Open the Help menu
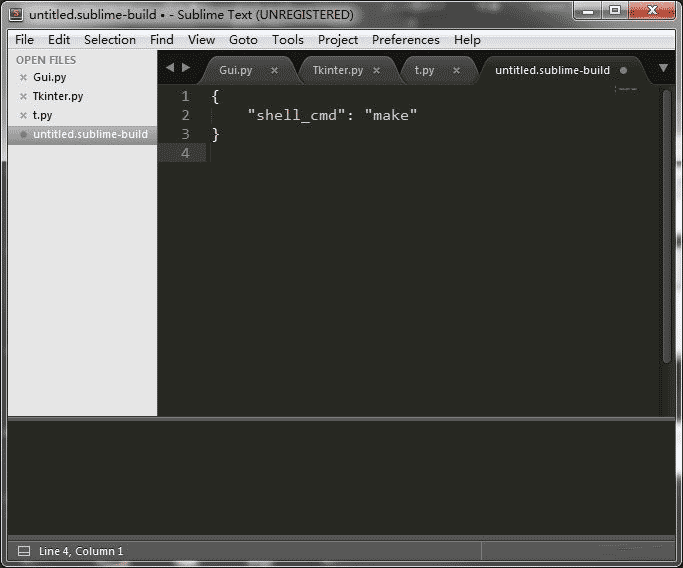683x568 pixels. click(467, 40)
